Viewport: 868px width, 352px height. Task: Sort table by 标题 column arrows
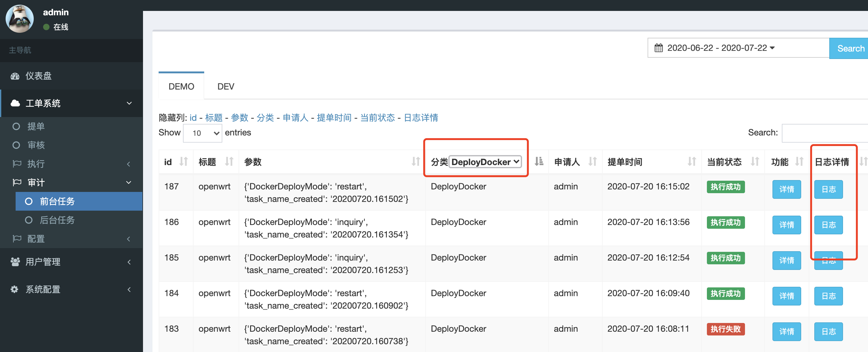229,162
